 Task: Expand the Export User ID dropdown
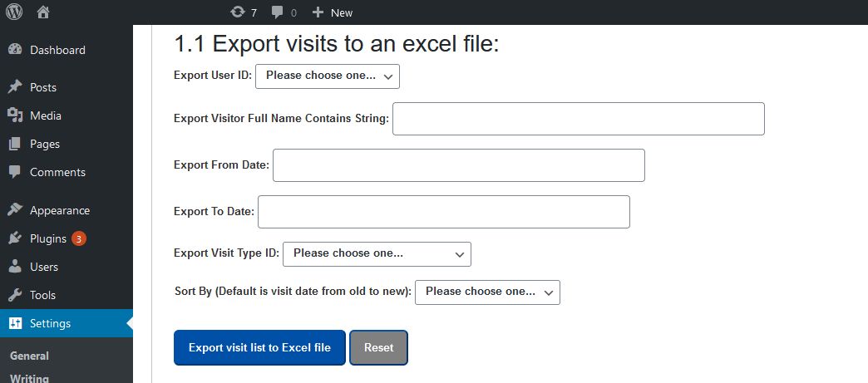[327, 76]
